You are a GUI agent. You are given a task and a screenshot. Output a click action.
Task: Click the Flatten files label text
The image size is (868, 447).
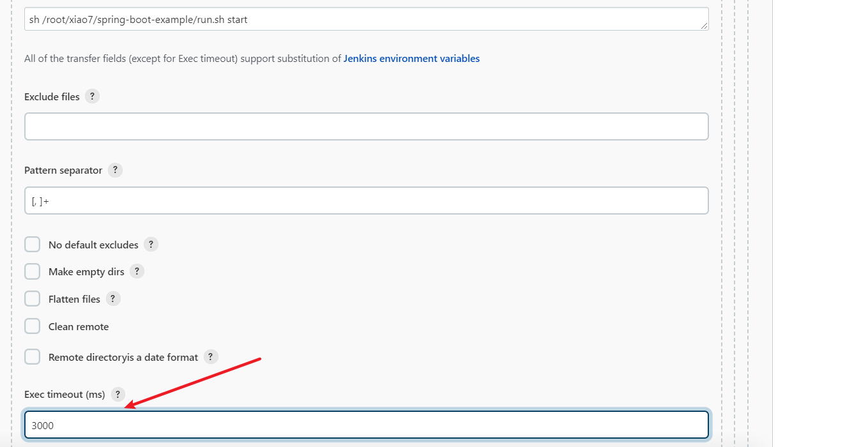pos(74,299)
